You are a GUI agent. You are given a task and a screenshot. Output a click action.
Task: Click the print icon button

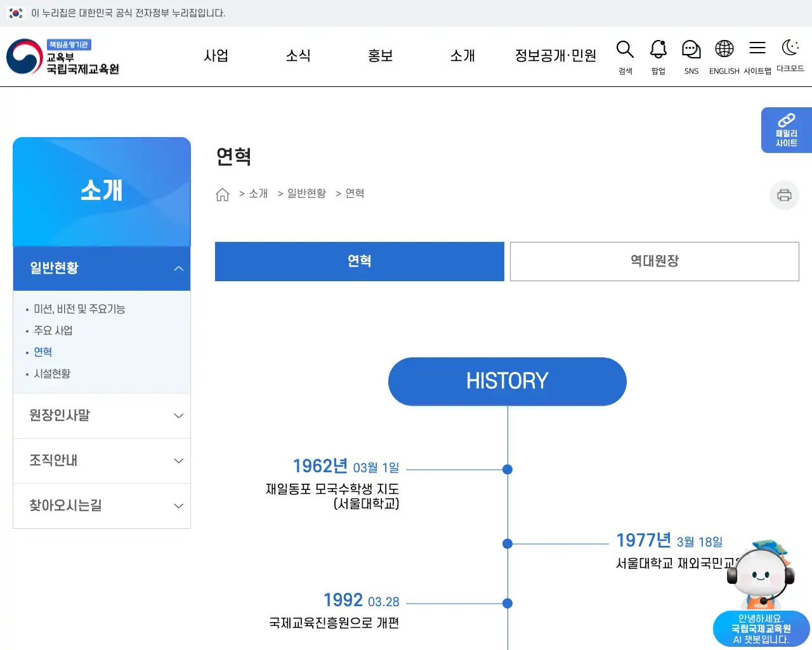(x=784, y=195)
